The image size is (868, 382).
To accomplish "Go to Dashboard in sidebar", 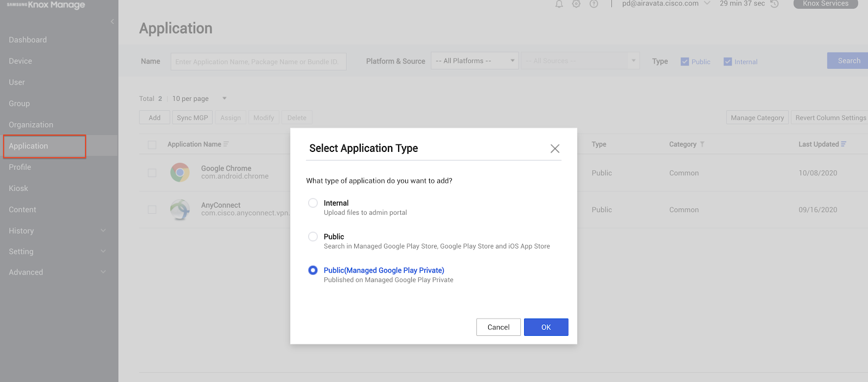I will click(28, 40).
